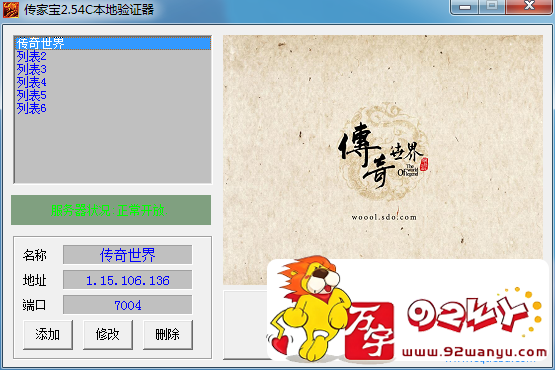Click the app icon in title bar
555x370 pixels.
11,10
